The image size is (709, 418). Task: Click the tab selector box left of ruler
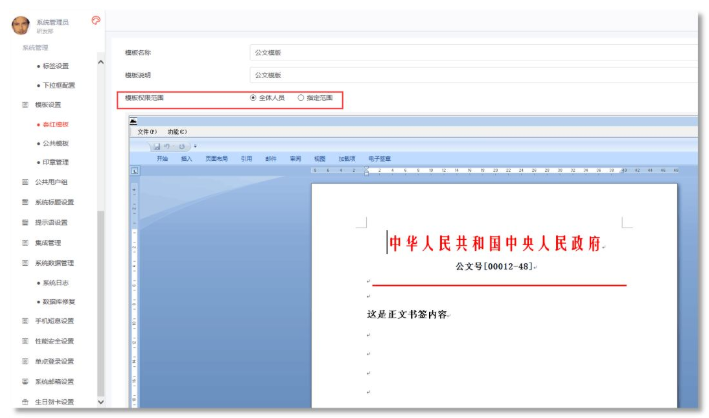point(135,171)
